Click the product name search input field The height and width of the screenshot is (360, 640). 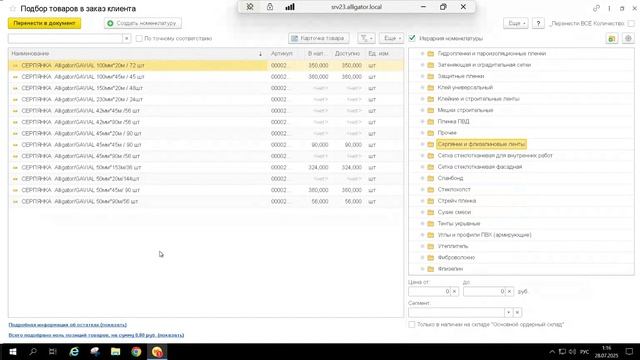tap(65, 38)
